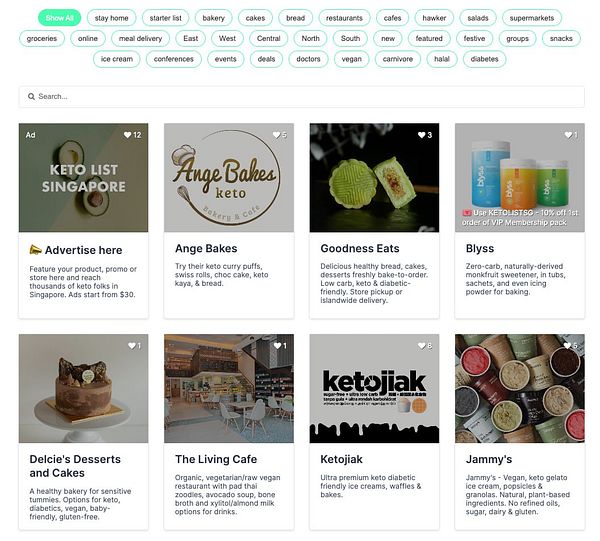Open the Ketojiak listing title
This screenshot has height=541, width=600.
(x=341, y=459)
